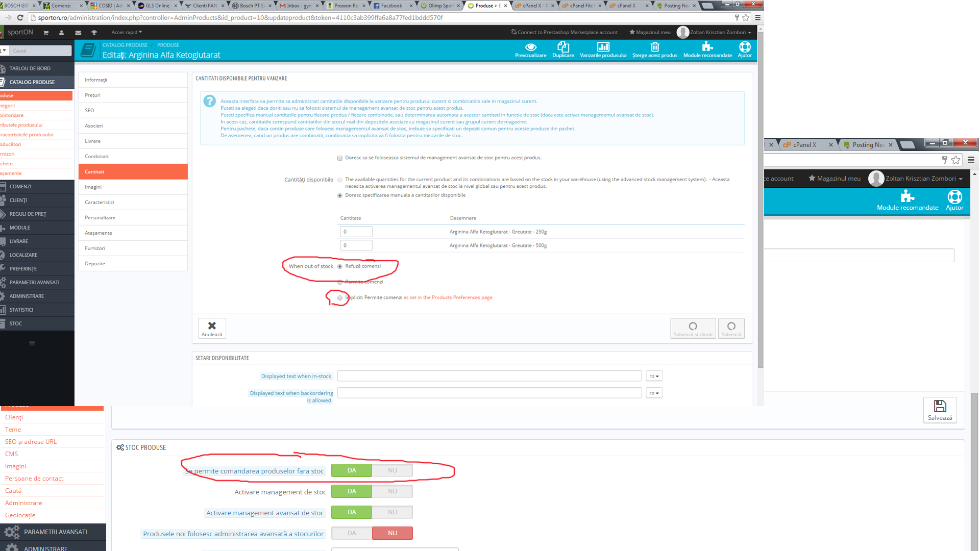
Task: Open Vanzarile produsului chart icon
Action: click(603, 47)
